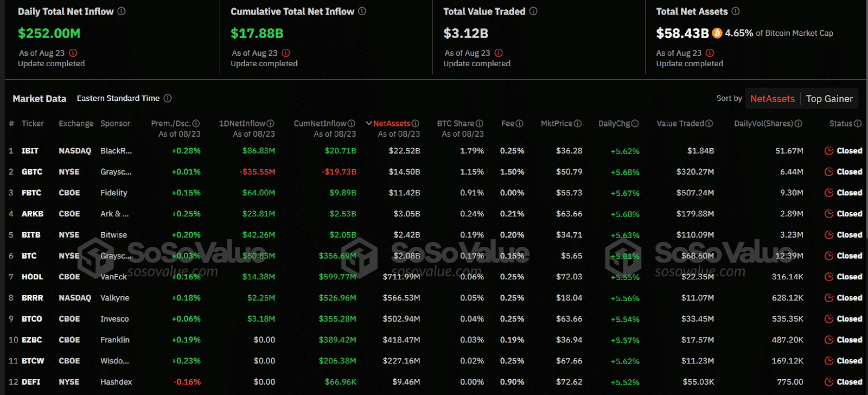This screenshot has width=868, height=395.
Task: Open the GBTC ticker row
Action: [32, 171]
